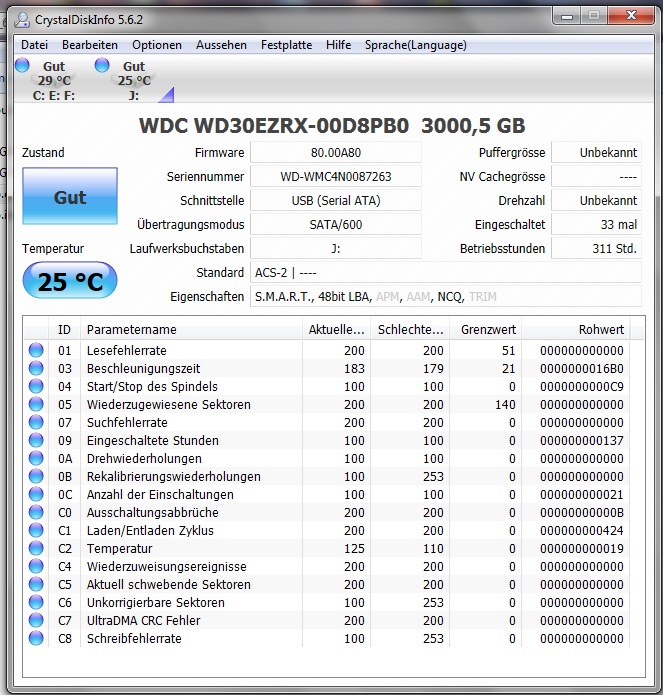Viewport: 664px width, 698px height.
Task: Click the status orb of Drehwiederholungen row
Action: click(x=36, y=459)
